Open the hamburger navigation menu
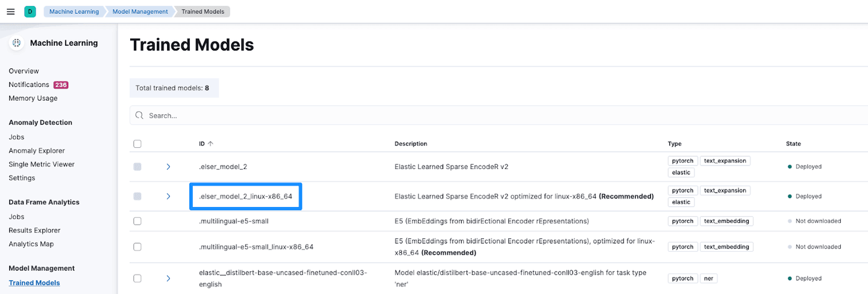This screenshot has width=868, height=294. click(10, 11)
